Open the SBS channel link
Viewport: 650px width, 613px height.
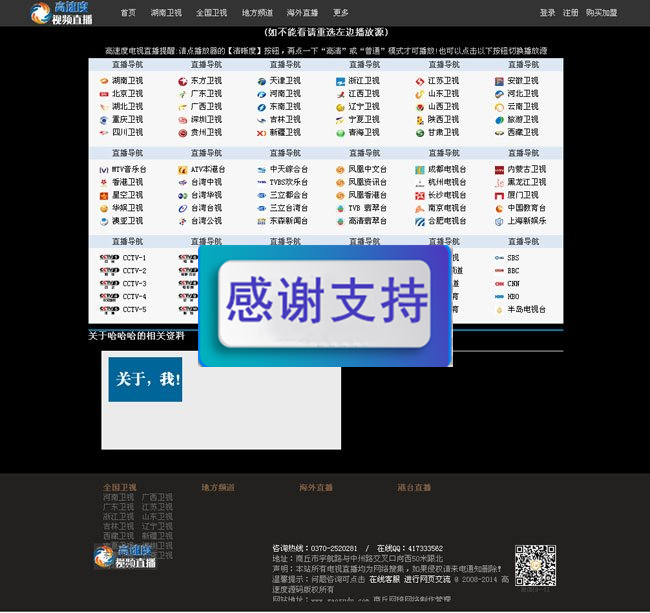(x=513, y=258)
